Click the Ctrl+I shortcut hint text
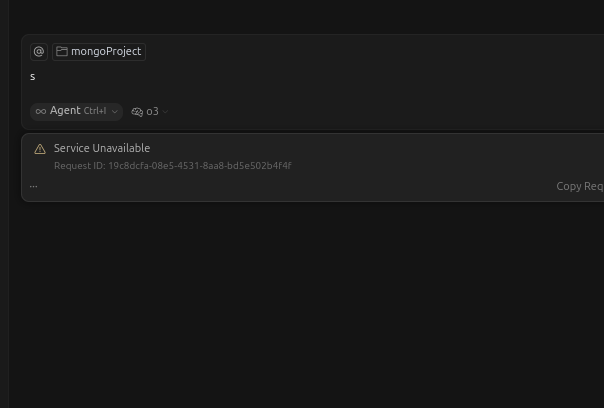 pos(95,111)
